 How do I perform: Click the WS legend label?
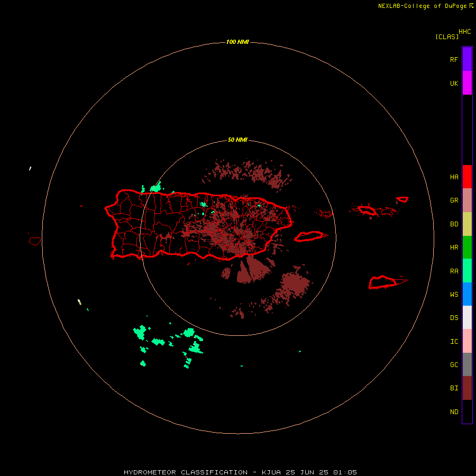tap(454, 295)
